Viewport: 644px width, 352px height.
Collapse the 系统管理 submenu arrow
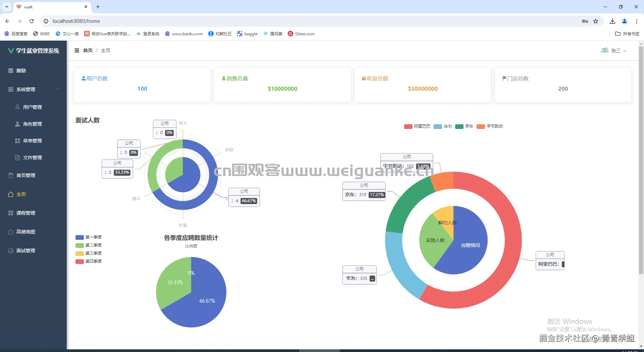58,89
